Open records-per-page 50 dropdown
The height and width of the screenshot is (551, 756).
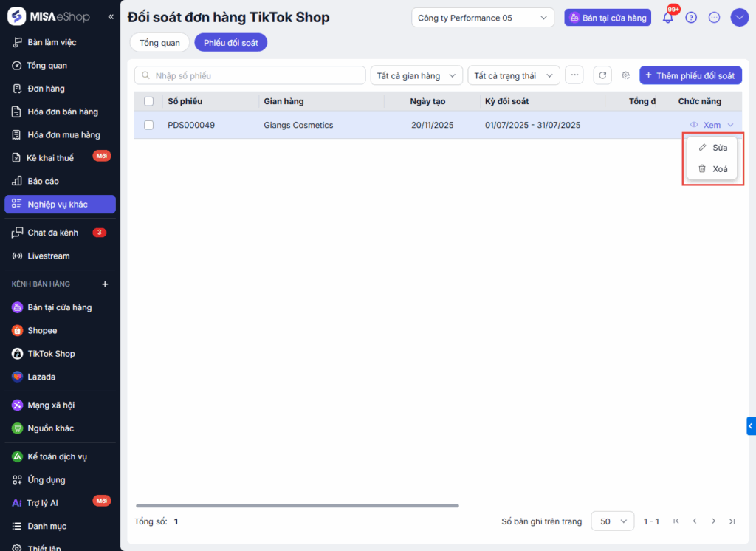(x=612, y=521)
